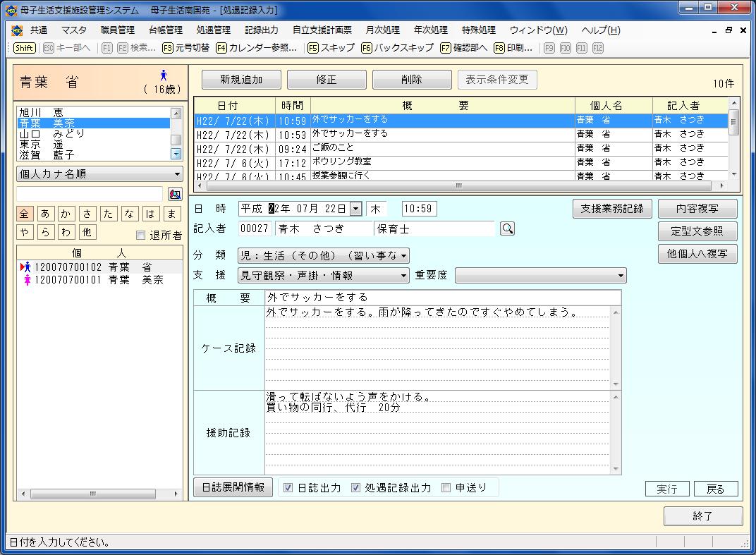This screenshot has height=555, width=756.
Task: Toggle the 申送り checkbox
Action: (x=446, y=488)
